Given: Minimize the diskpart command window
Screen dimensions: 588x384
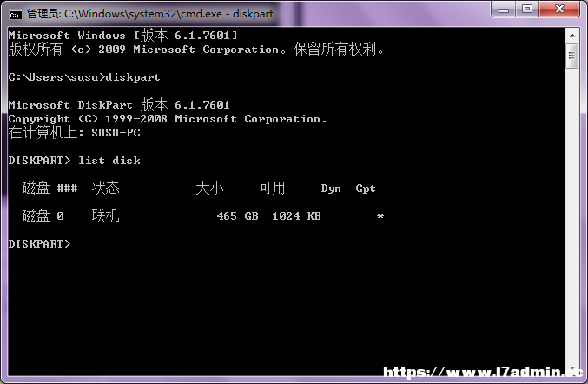Looking at the screenshot, I should (x=504, y=9).
